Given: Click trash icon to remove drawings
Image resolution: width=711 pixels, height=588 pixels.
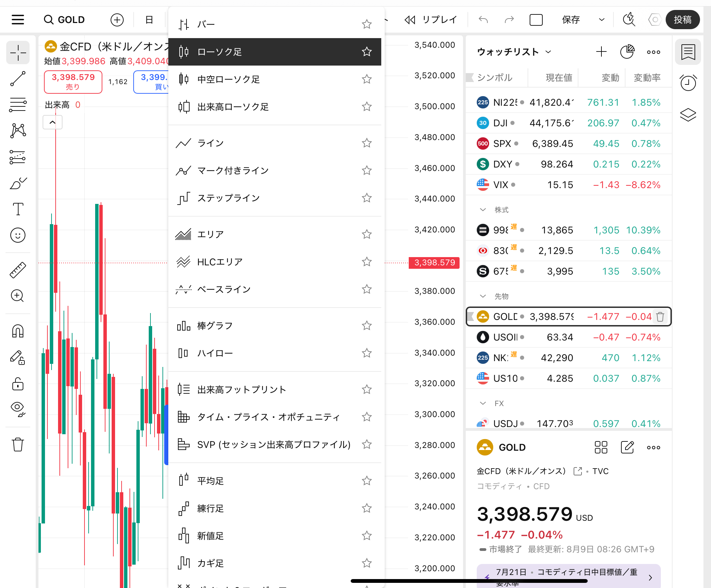Looking at the screenshot, I should coord(18,445).
